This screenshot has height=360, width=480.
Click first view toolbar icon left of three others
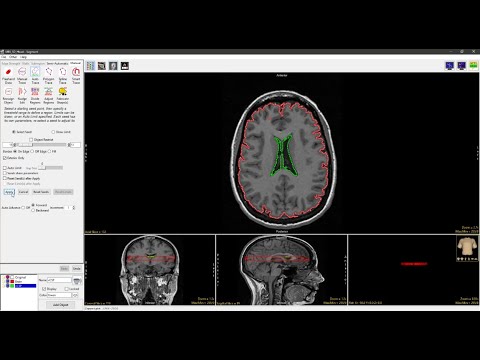pos(90,66)
